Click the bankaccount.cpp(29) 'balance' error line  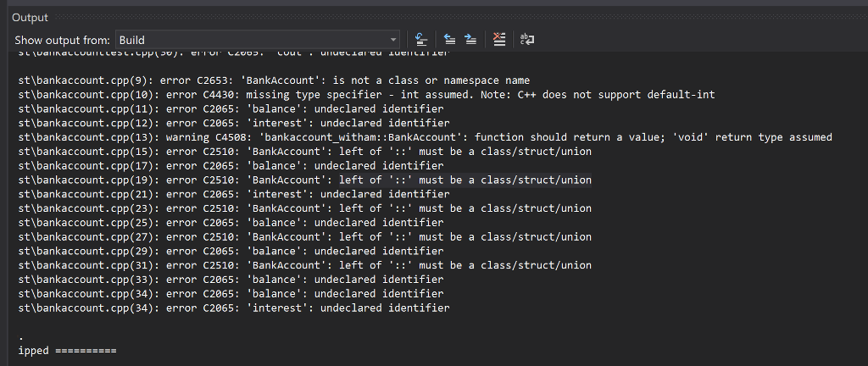click(231, 251)
